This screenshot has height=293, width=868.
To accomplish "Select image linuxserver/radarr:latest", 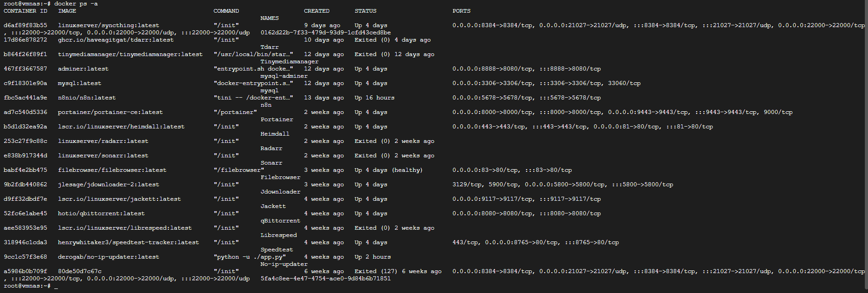I will tap(103, 141).
